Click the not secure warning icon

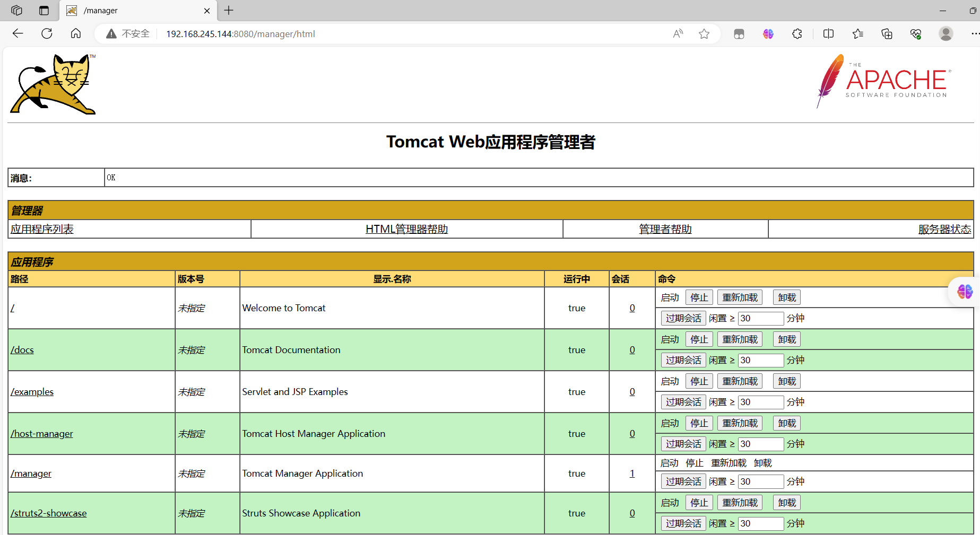[111, 34]
